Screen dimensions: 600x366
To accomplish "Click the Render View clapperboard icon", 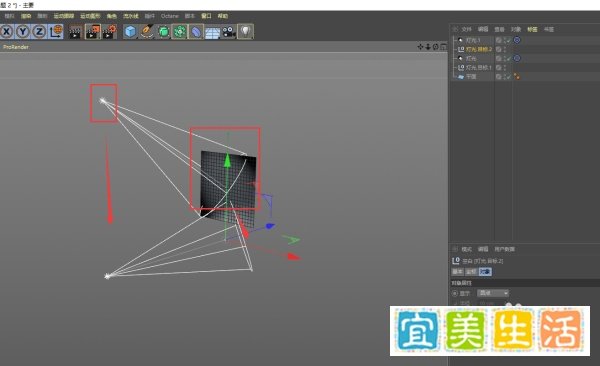I will (x=76, y=32).
